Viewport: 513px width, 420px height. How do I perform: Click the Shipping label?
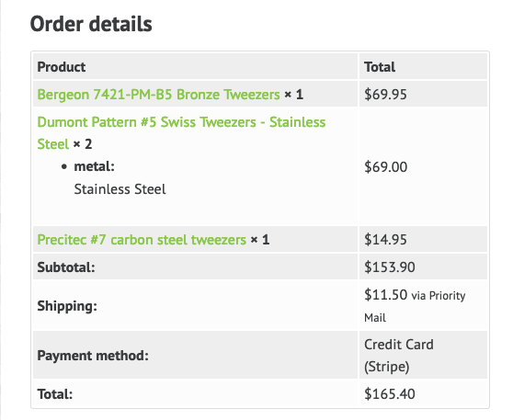[x=67, y=306]
